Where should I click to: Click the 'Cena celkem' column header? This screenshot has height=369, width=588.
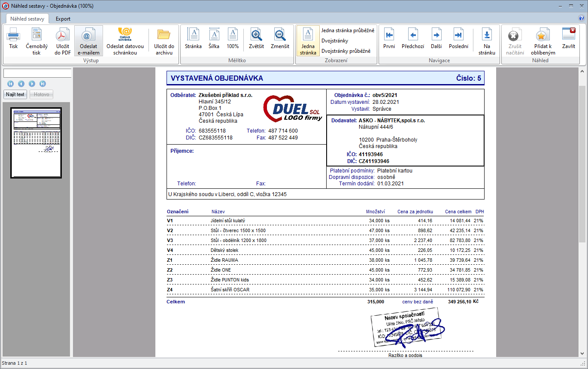[458, 212]
